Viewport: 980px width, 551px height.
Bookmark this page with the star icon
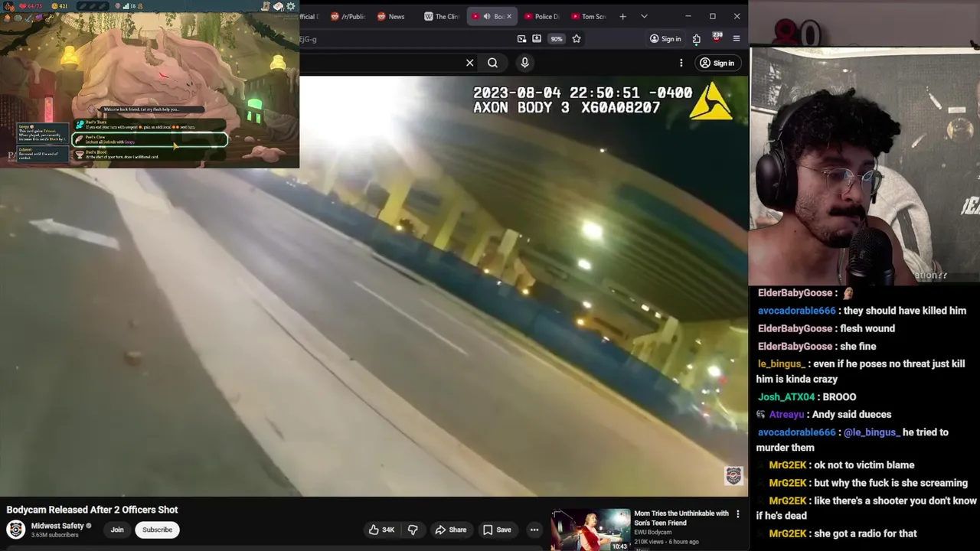[x=577, y=38]
